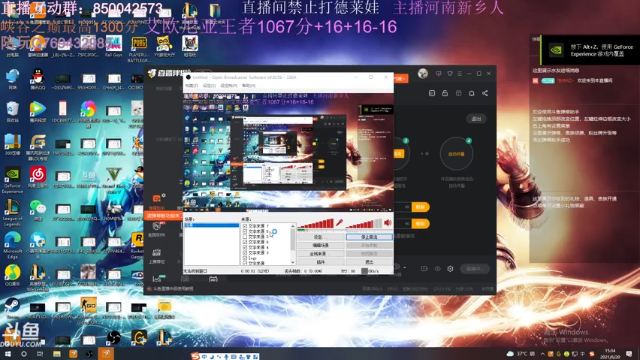
Task: Open the Windows Start menu
Action: tap(8, 354)
